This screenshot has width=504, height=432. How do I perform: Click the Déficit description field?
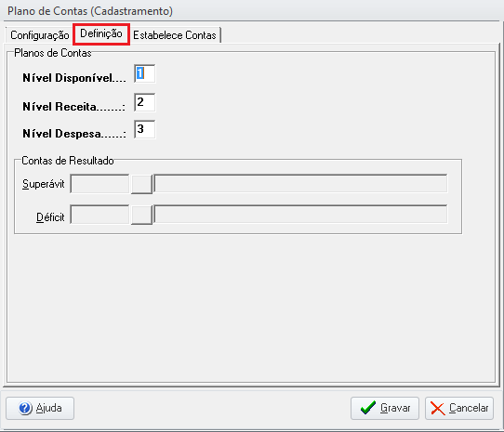(x=300, y=215)
